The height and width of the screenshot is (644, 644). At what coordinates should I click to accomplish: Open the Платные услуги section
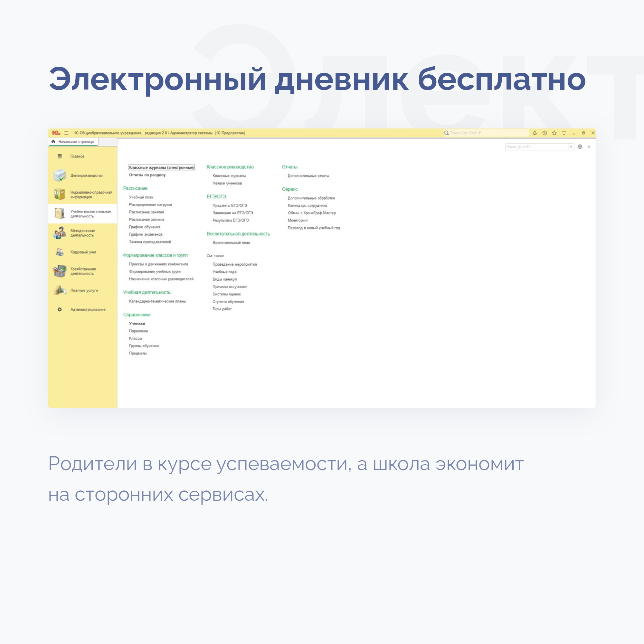[83, 290]
